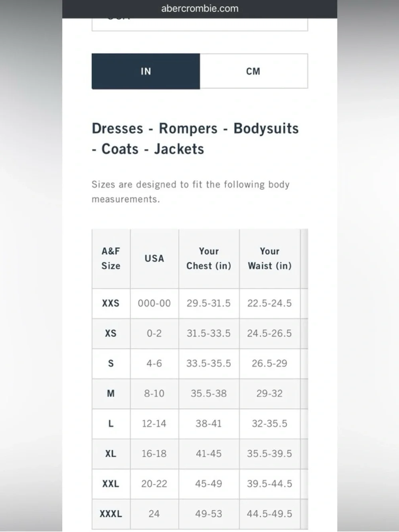
Task: Select the Your Waist (in) column header
Action: (270, 258)
